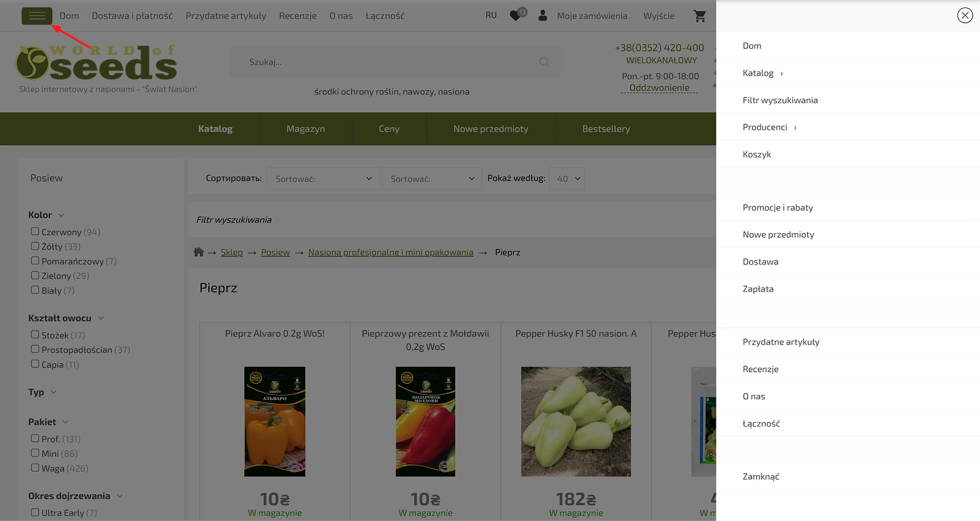
Task: Open the shopping cart icon
Action: (x=699, y=16)
